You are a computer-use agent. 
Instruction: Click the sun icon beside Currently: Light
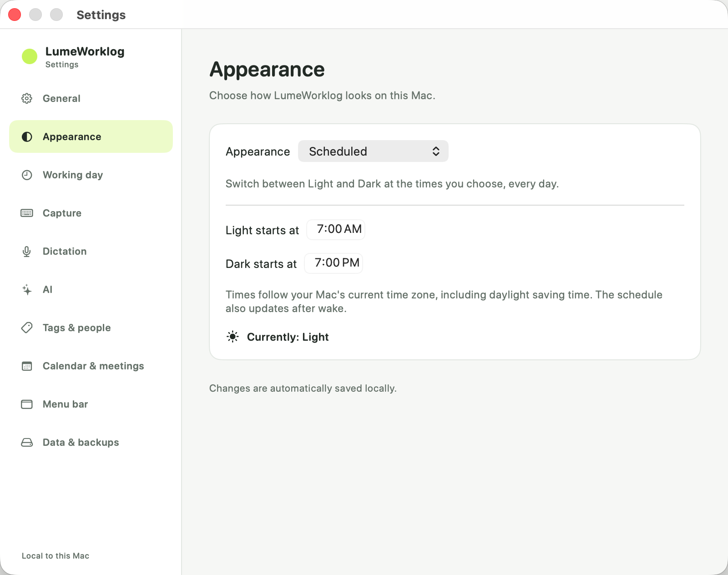pos(233,337)
